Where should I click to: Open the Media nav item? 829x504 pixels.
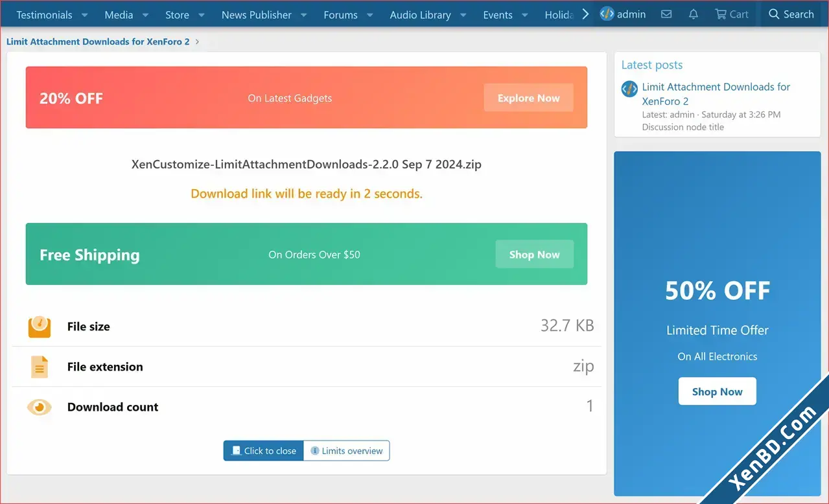point(119,14)
